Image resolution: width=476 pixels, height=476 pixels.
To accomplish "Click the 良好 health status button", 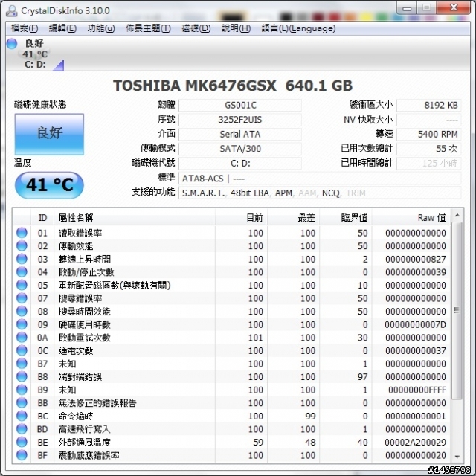I will [49, 134].
